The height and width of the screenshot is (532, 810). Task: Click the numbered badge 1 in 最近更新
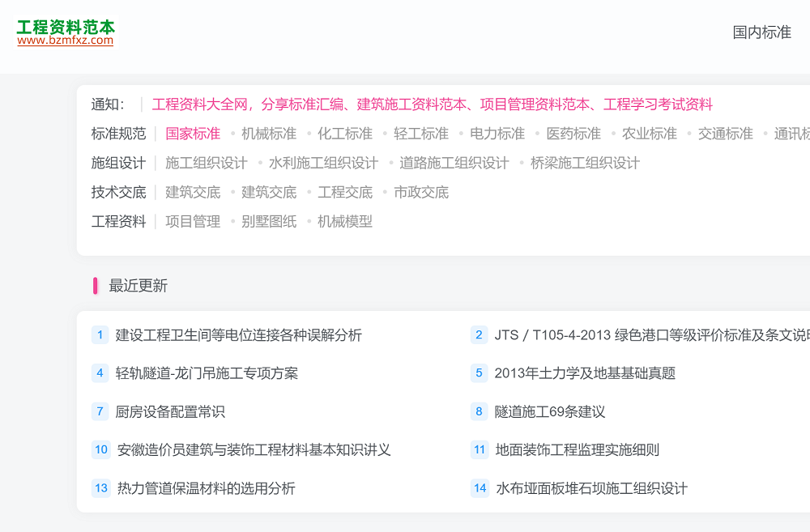[x=100, y=334]
